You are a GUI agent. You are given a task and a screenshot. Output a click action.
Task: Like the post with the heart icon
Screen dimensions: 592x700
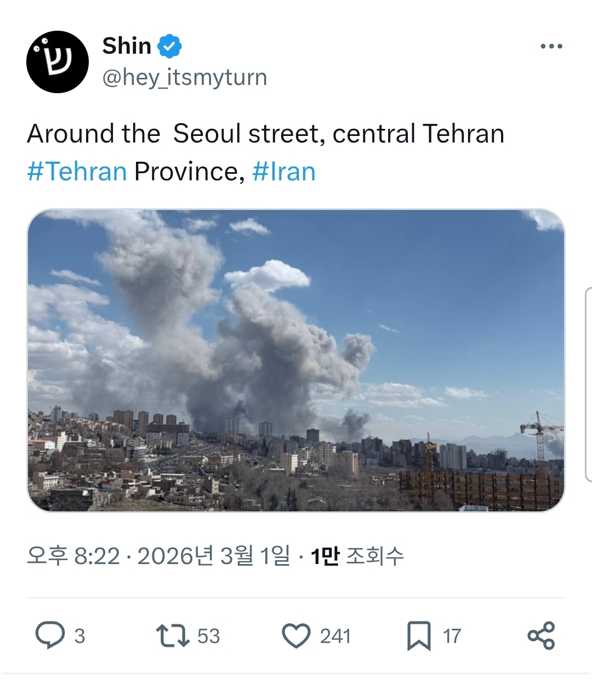[296, 636]
